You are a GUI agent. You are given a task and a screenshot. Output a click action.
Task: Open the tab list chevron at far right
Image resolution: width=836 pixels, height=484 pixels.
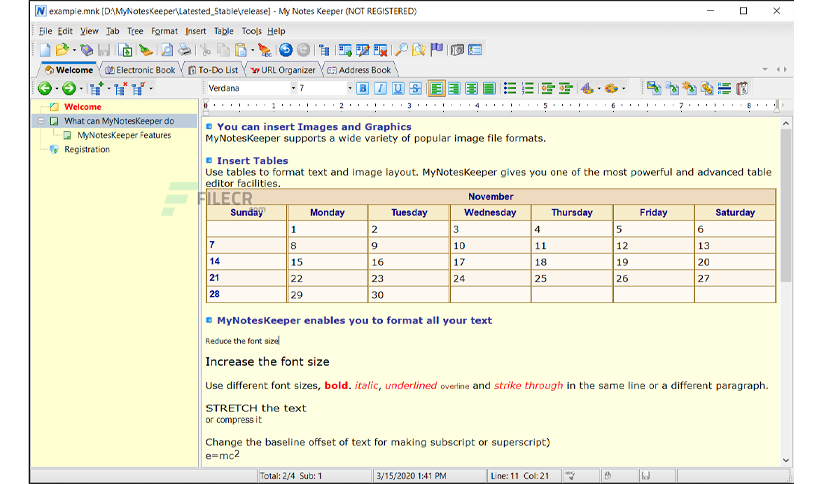click(765, 69)
